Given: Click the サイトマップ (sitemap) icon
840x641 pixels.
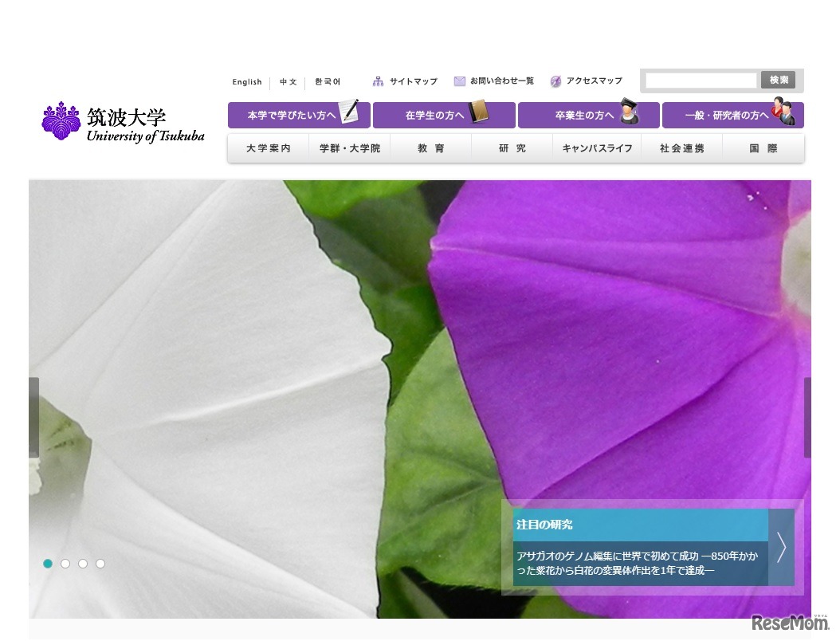Looking at the screenshot, I should point(377,81).
